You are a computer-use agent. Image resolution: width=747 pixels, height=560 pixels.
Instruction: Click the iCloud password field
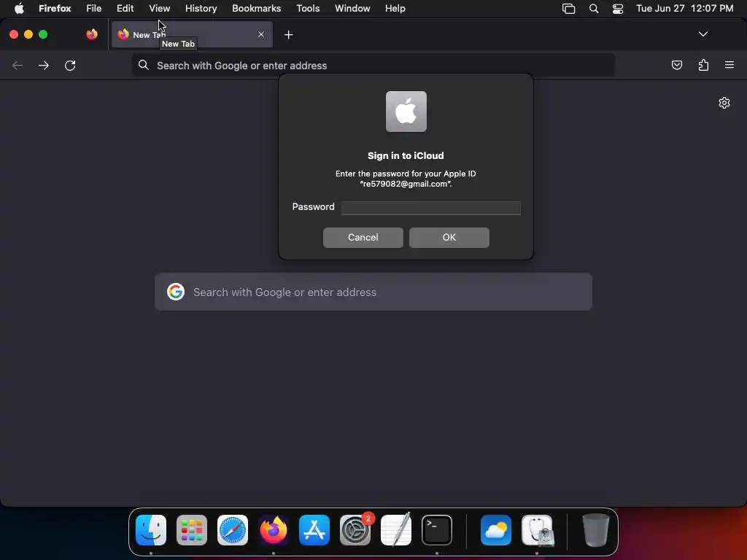430,208
